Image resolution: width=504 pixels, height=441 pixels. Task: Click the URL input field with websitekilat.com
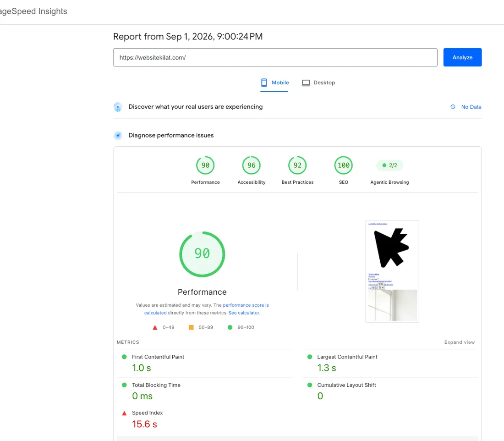pyautogui.click(x=275, y=57)
